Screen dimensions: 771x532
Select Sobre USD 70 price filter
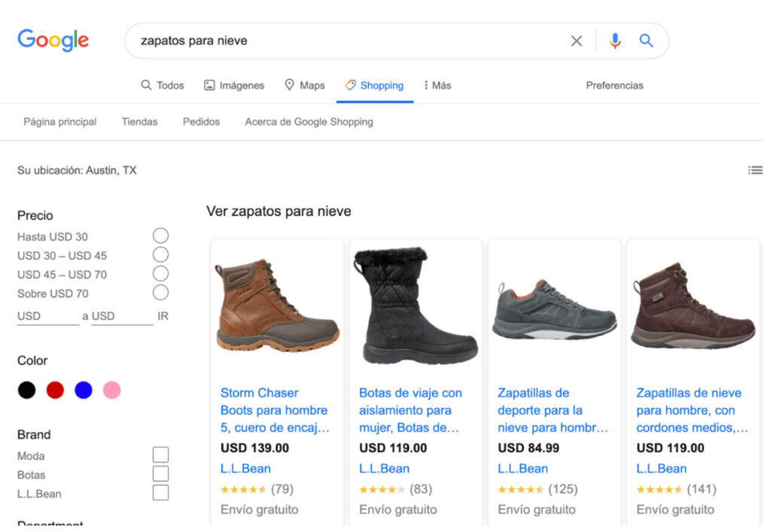click(x=160, y=293)
